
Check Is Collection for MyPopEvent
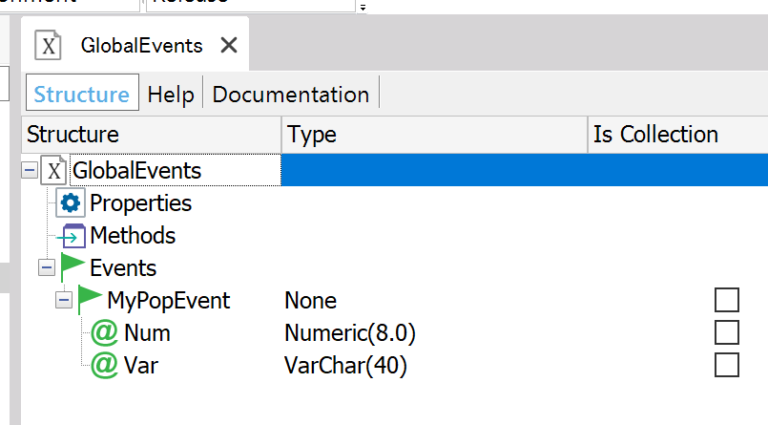click(x=726, y=300)
